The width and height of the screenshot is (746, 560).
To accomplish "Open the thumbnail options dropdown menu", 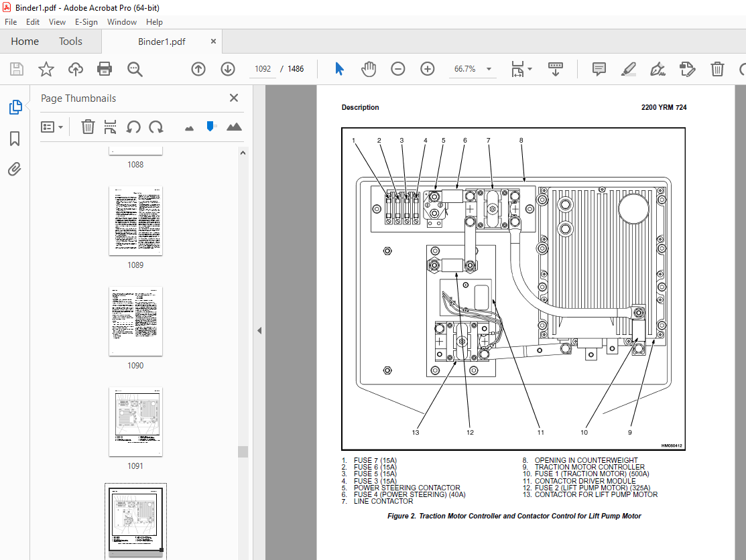I will (x=52, y=127).
